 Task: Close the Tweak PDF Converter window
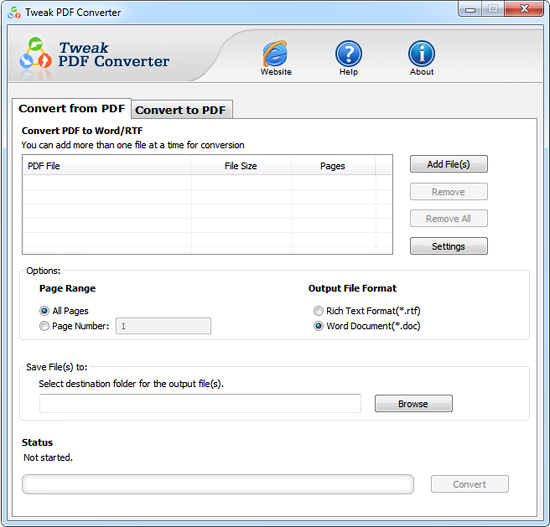pos(524,9)
